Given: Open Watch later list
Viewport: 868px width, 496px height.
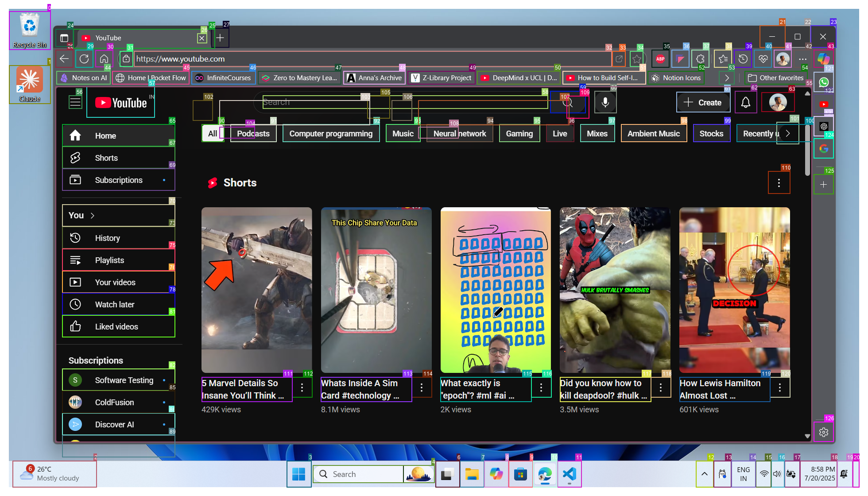Looking at the screenshot, I should 119,304.
